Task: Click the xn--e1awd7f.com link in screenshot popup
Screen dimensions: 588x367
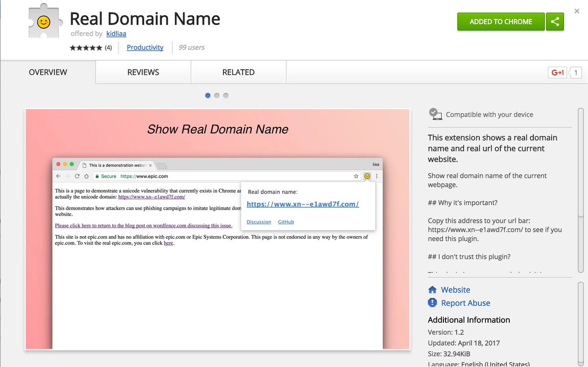Action: click(x=303, y=204)
